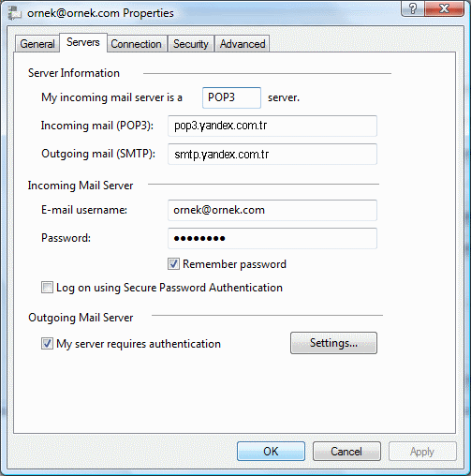
Task: Confirm changes with the OK button
Action: (271, 451)
